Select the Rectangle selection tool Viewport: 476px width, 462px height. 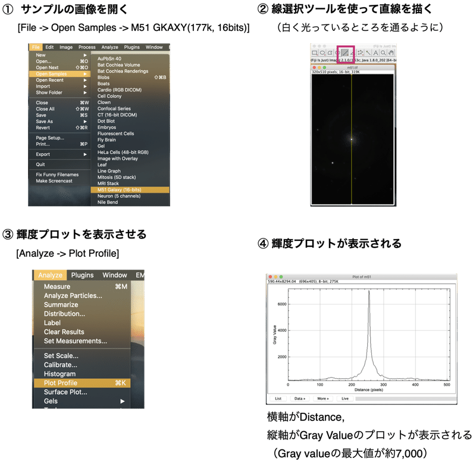point(315,52)
